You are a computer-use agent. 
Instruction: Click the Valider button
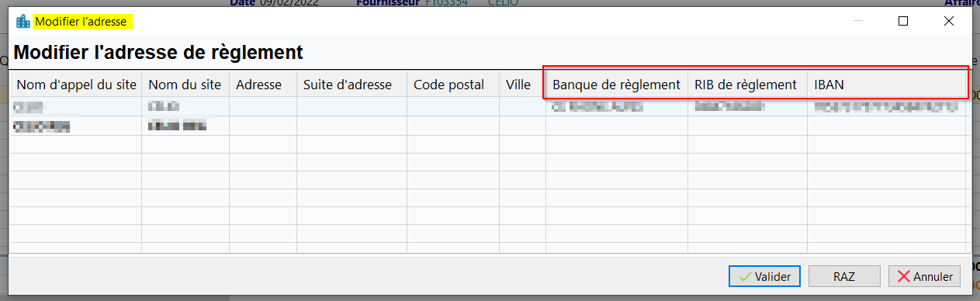click(764, 276)
